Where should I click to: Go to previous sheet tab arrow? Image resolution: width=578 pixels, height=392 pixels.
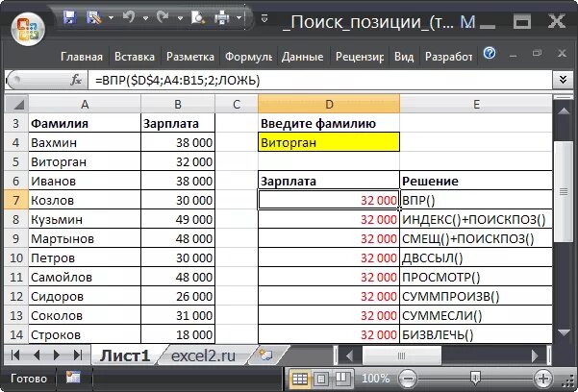click(x=37, y=355)
